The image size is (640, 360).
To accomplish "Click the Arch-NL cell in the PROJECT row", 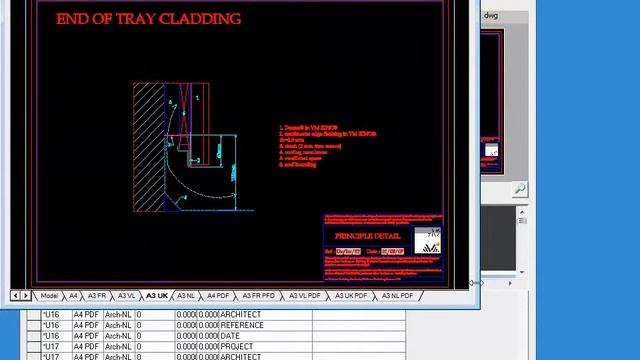I will pos(119,347).
